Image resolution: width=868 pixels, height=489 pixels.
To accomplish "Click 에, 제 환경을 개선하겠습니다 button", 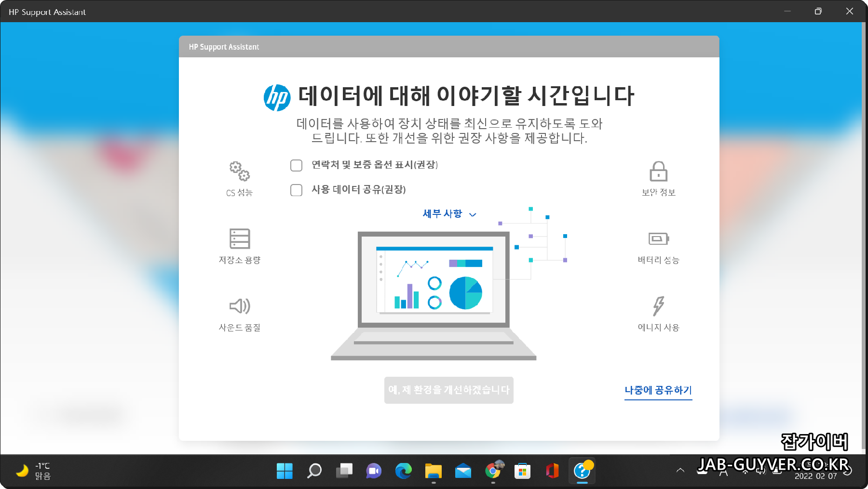I will (x=448, y=390).
